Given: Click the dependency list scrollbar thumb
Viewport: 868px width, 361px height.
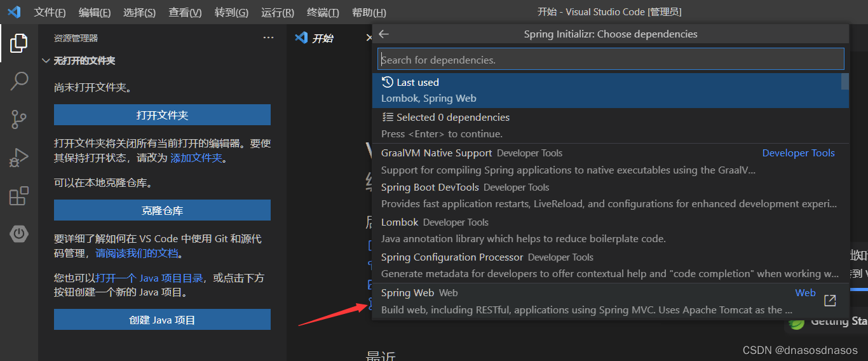Looking at the screenshot, I should point(844,81).
